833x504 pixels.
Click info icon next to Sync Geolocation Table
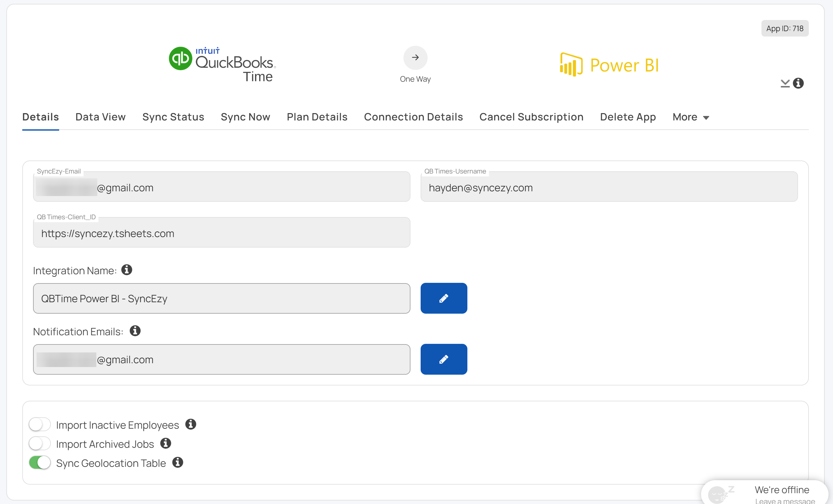177,462
